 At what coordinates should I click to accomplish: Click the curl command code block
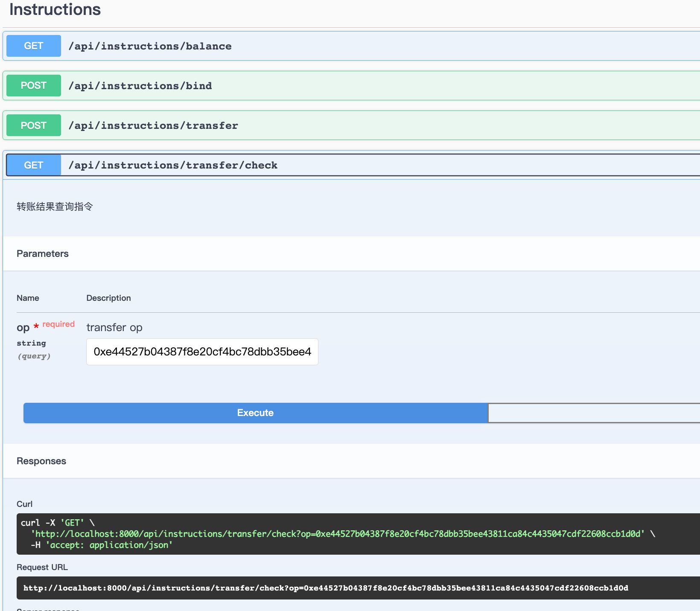358,534
